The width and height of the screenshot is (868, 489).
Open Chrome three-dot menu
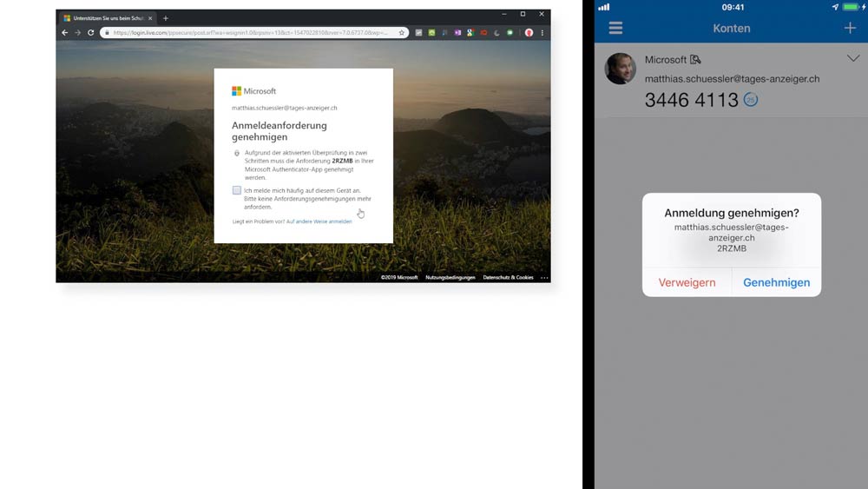[542, 33]
